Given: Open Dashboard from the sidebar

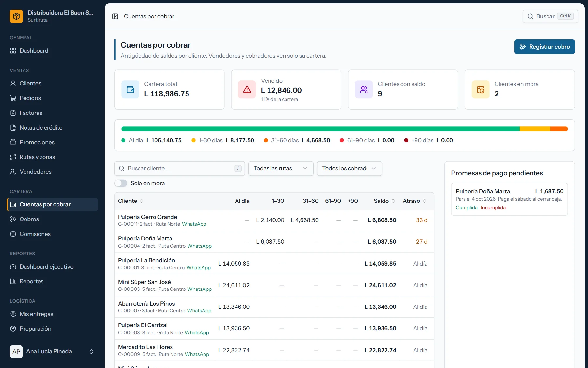Looking at the screenshot, I should (x=52, y=51).
